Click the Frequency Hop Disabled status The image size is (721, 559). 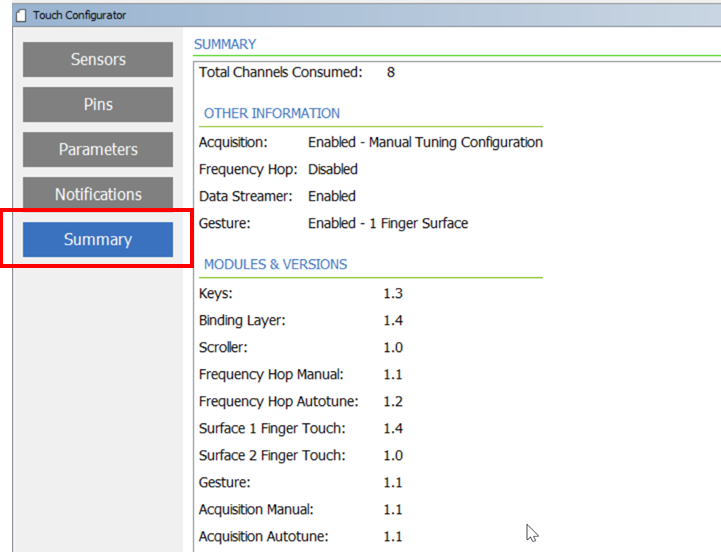click(x=333, y=170)
